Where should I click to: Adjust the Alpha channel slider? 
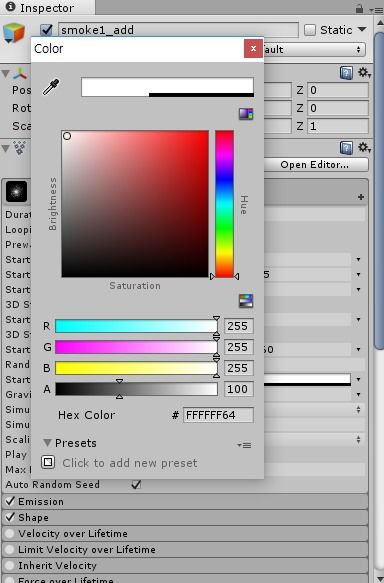click(x=136, y=389)
